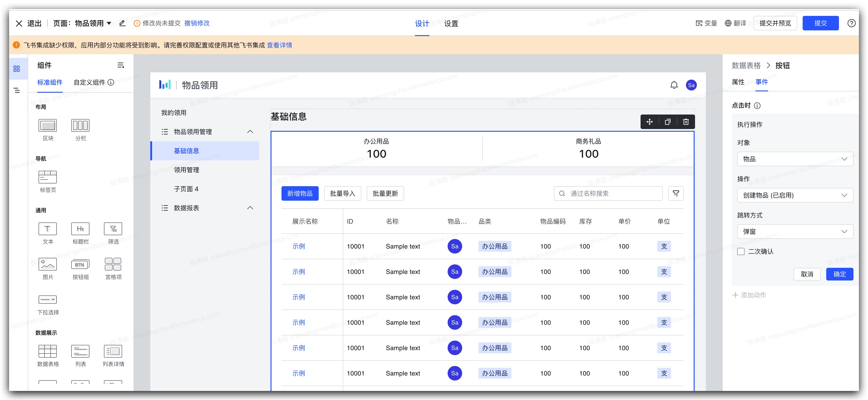
Task: Click 撤销修改 link
Action: pos(197,23)
